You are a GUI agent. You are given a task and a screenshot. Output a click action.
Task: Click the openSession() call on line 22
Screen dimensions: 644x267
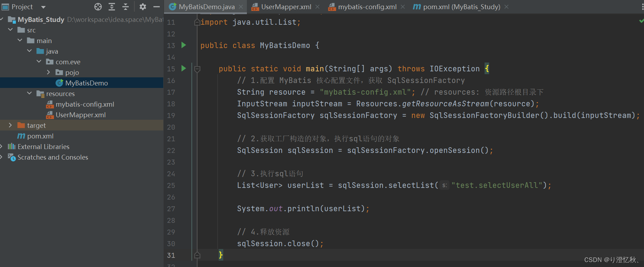459,150
